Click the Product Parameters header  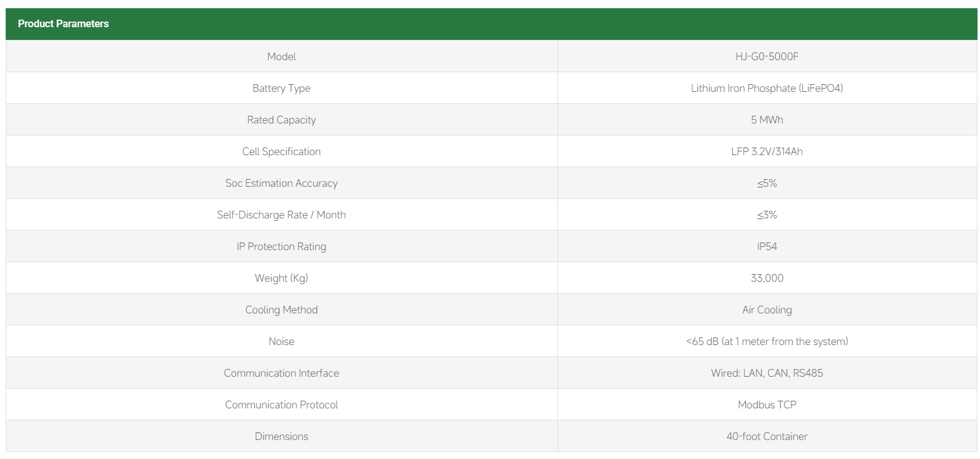[63, 24]
